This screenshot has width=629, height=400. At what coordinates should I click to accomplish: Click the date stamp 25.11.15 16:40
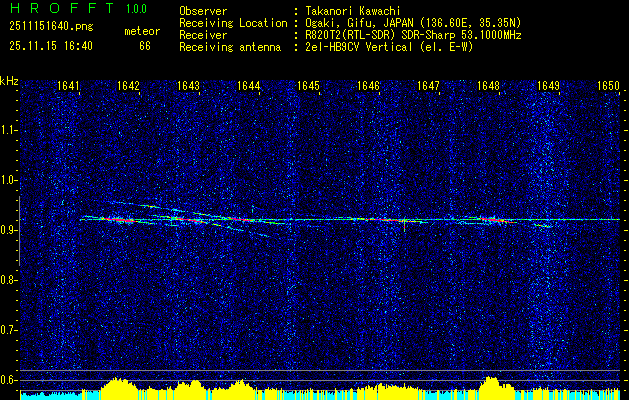point(49,46)
